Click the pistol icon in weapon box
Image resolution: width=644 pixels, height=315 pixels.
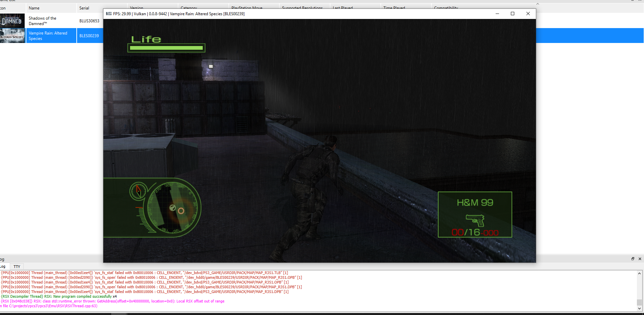coord(475,220)
